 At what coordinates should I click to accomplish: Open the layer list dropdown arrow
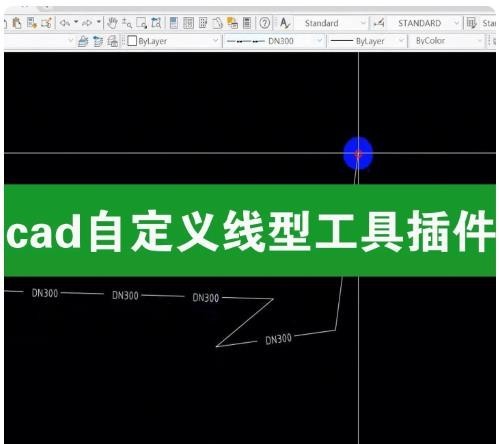point(70,41)
